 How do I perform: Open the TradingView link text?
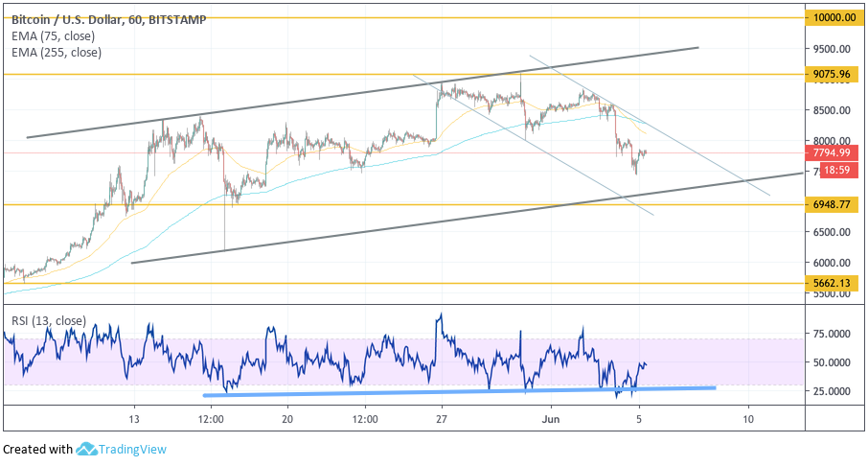tap(132, 450)
